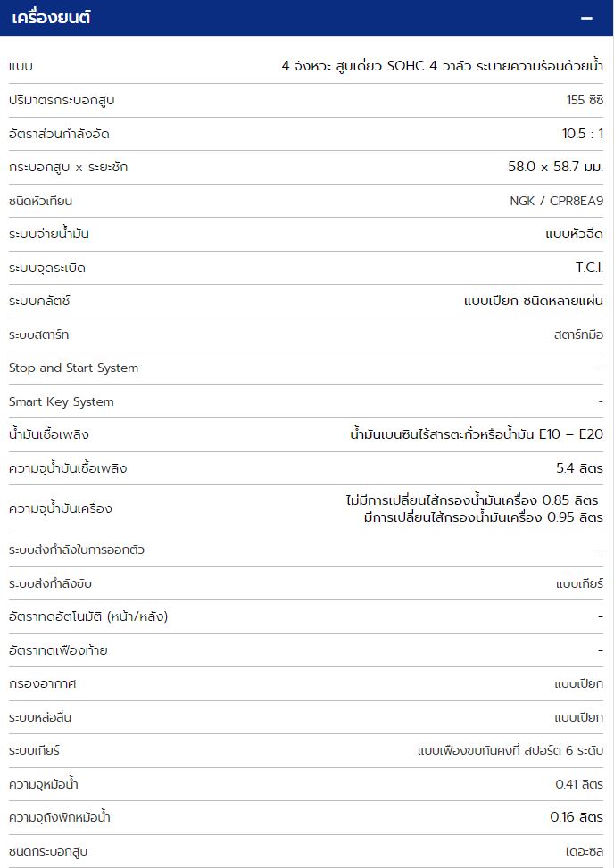
Task: Select the Stop and Start System row
Action: (307, 368)
